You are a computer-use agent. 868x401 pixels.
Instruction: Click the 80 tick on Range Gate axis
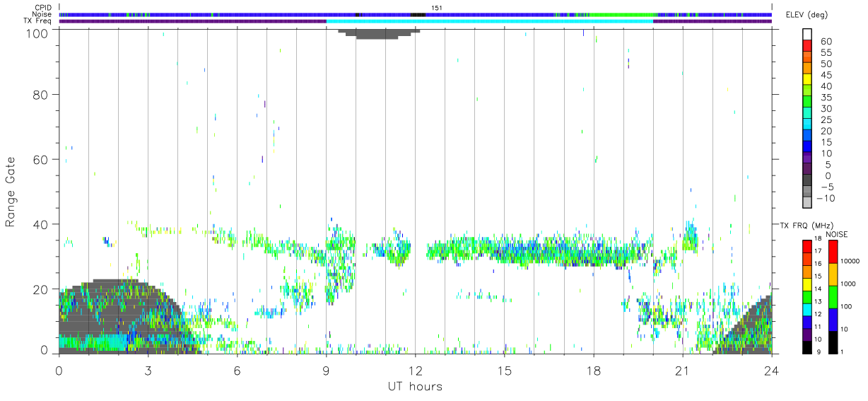click(40, 94)
